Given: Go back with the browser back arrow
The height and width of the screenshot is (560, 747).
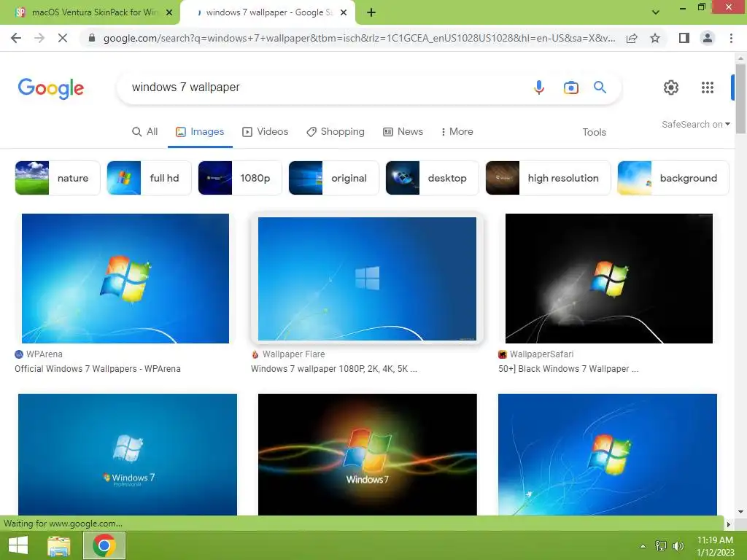Looking at the screenshot, I should tap(16, 38).
